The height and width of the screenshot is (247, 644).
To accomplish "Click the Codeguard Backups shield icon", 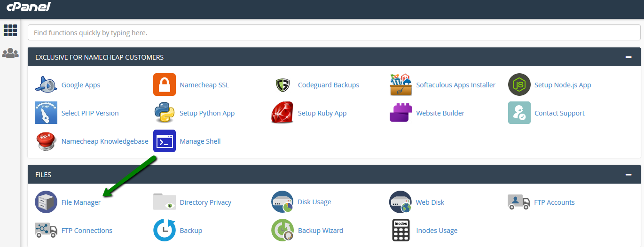I will coord(283,85).
